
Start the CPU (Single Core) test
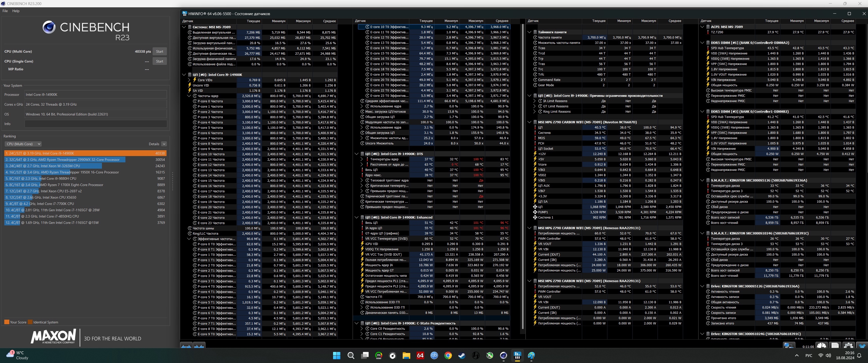click(x=159, y=61)
